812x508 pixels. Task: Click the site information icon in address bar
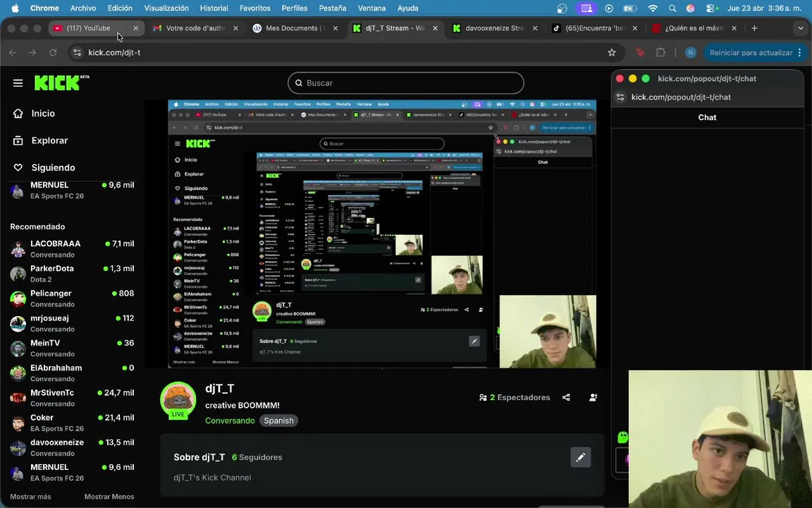(77, 52)
